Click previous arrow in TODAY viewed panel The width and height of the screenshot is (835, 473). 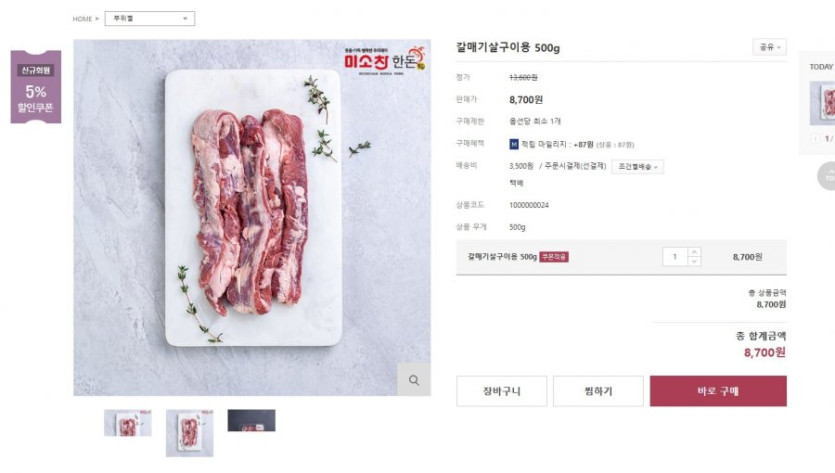pos(816,139)
